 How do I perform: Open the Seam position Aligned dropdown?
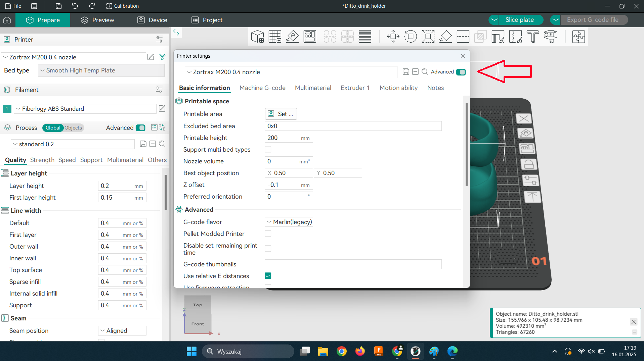122,330
